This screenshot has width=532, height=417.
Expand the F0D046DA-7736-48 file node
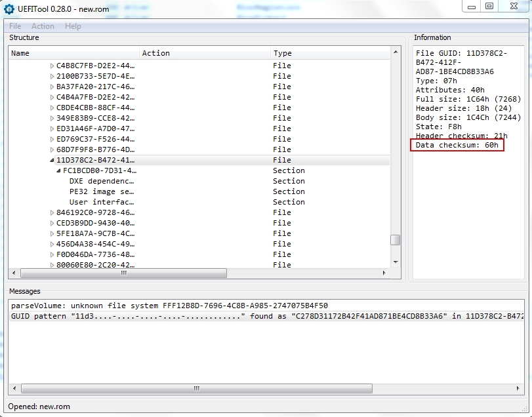[x=52, y=254]
